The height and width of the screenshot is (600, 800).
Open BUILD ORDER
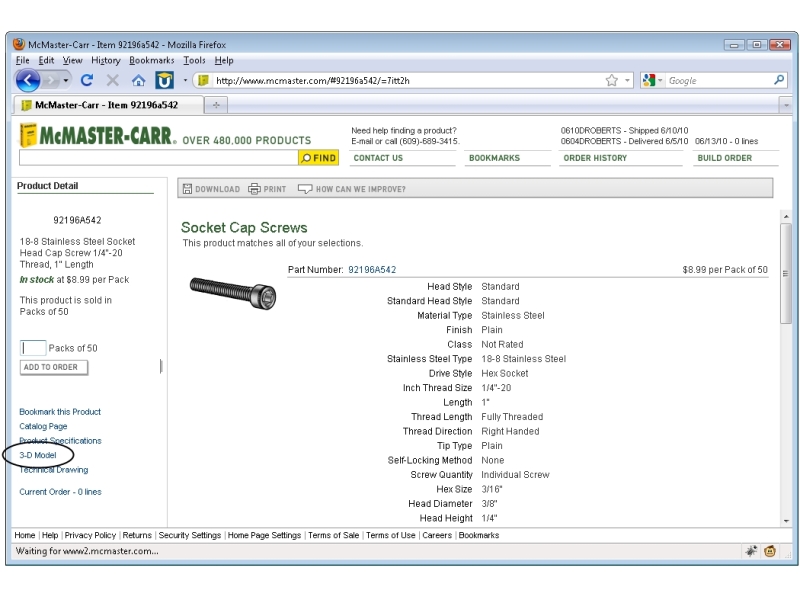[x=724, y=158]
